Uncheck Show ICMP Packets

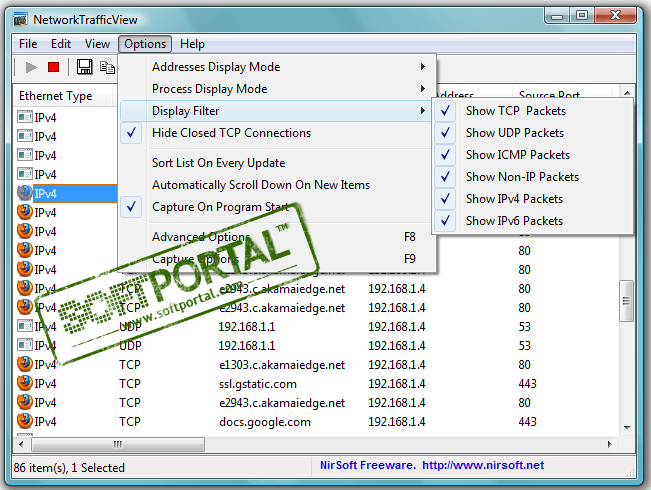click(533, 155)
